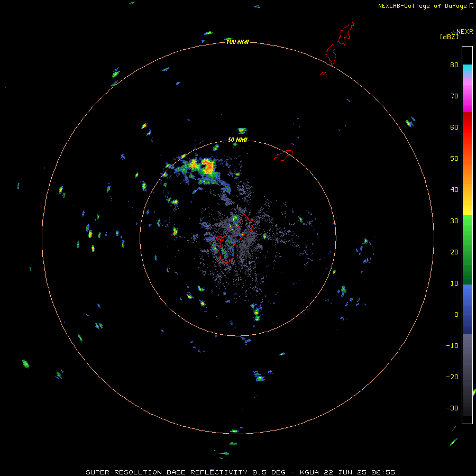Click the 10 dBZ scale value
The image size is (476, 476).
click(454, 283)
